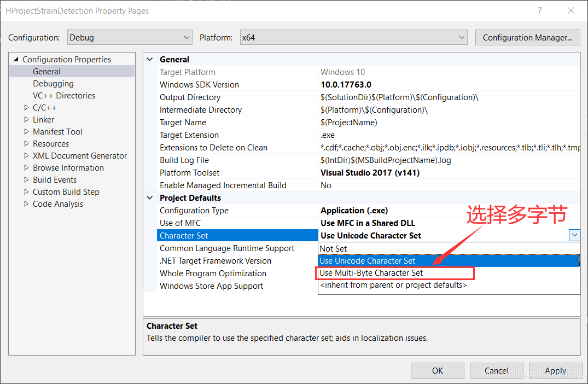The image size is (588, 384).
Task: Select VC++ Directories tree item
Action: [x=64, y=96]
